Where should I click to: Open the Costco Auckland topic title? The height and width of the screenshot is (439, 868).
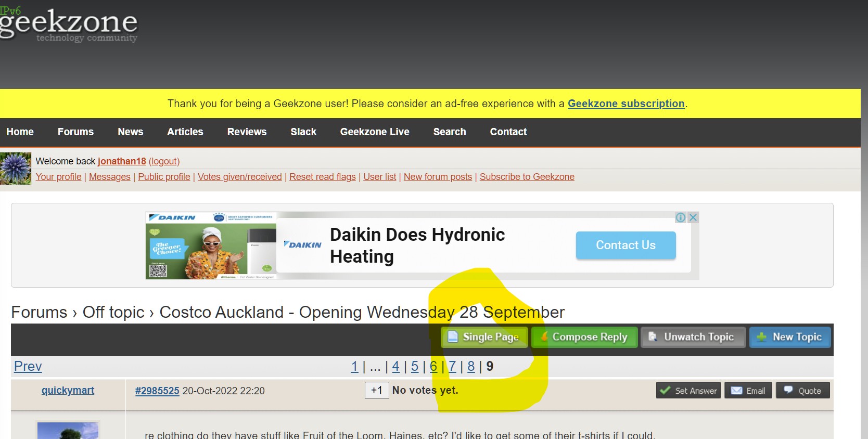(362, 312)
